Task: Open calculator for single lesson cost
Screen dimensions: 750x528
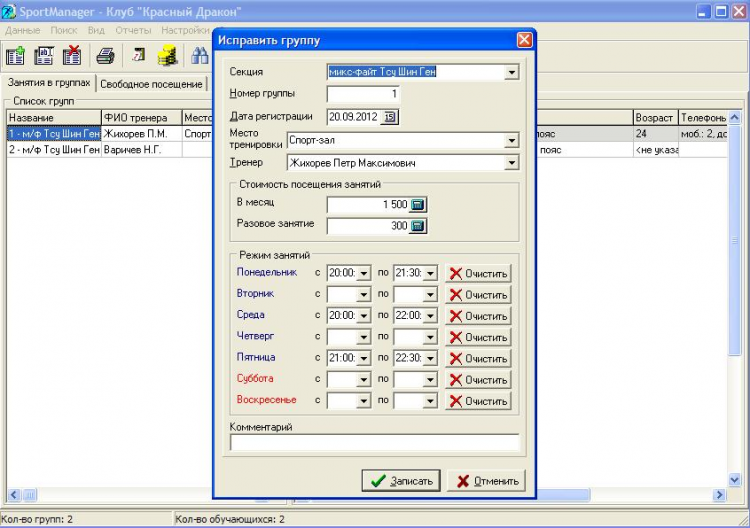Action: (x=418, y=226)
